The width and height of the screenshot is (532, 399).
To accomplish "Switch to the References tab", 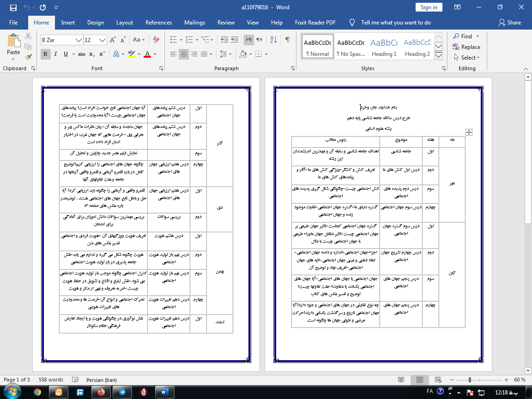I will [x=159, y=23].
